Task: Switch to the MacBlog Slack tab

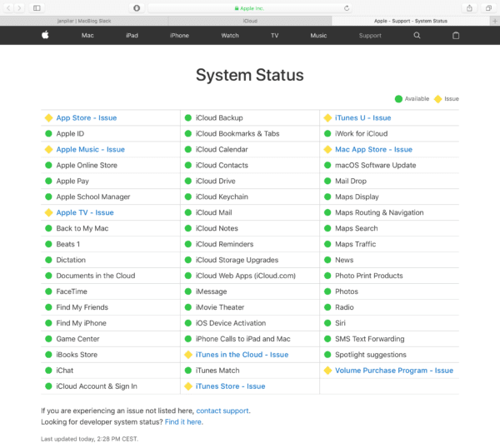Action: (x=83, y=20)
